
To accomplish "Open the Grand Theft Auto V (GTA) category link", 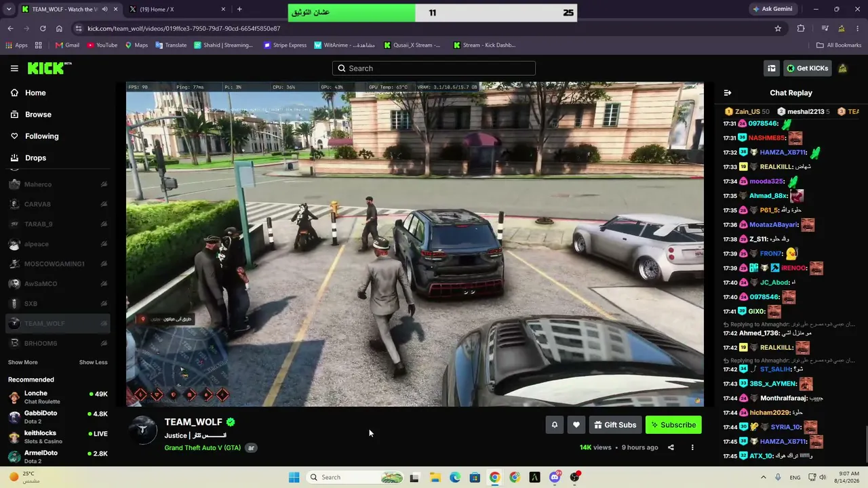I will tap(203, 448).
